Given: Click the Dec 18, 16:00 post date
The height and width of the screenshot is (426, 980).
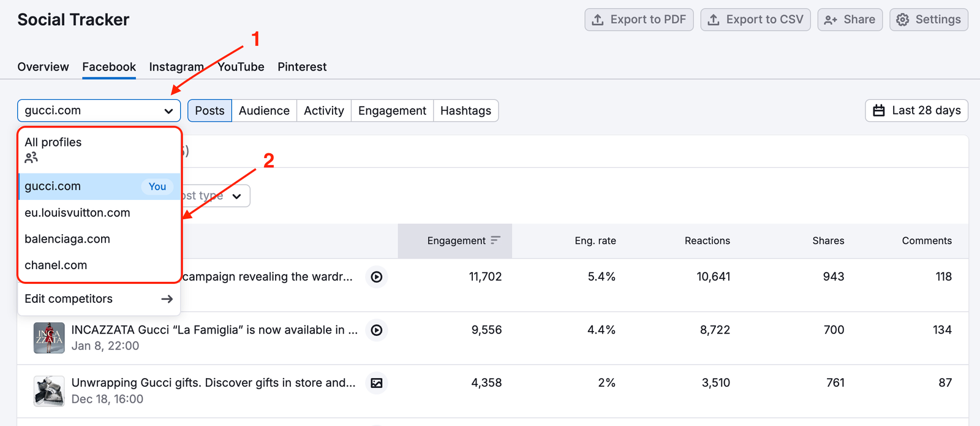Looking at the screenshot, I should [107, 399].
